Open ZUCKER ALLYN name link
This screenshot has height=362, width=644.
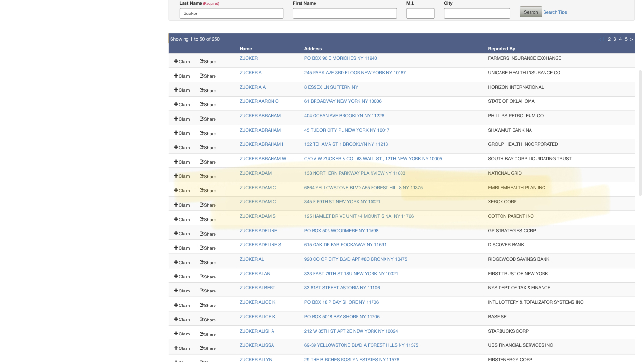[x=256, y=360]
